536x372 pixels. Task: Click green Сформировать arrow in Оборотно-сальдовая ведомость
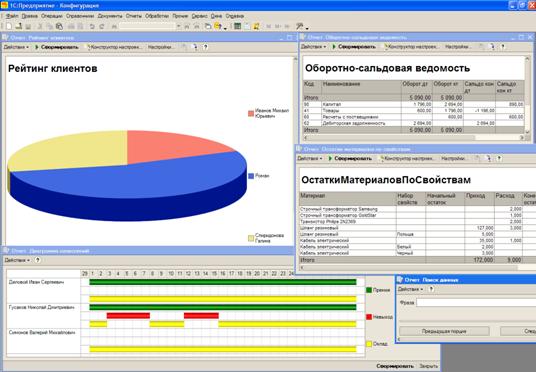click(334, 47)
